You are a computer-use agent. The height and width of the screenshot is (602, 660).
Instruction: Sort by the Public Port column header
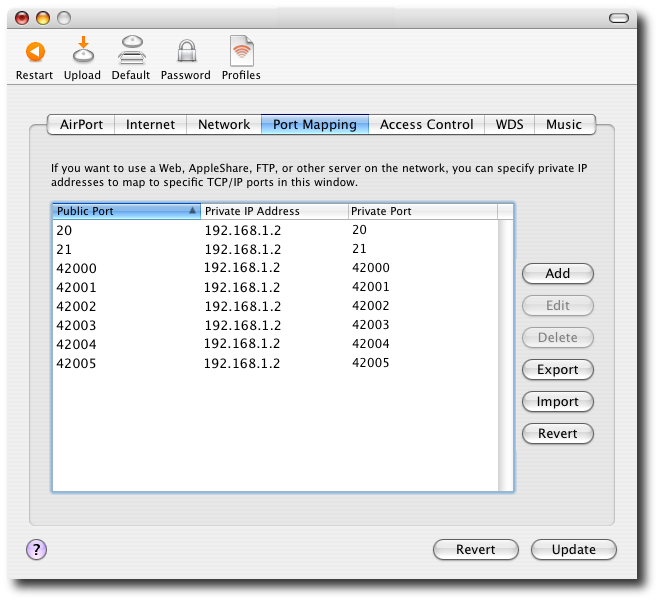126,211
